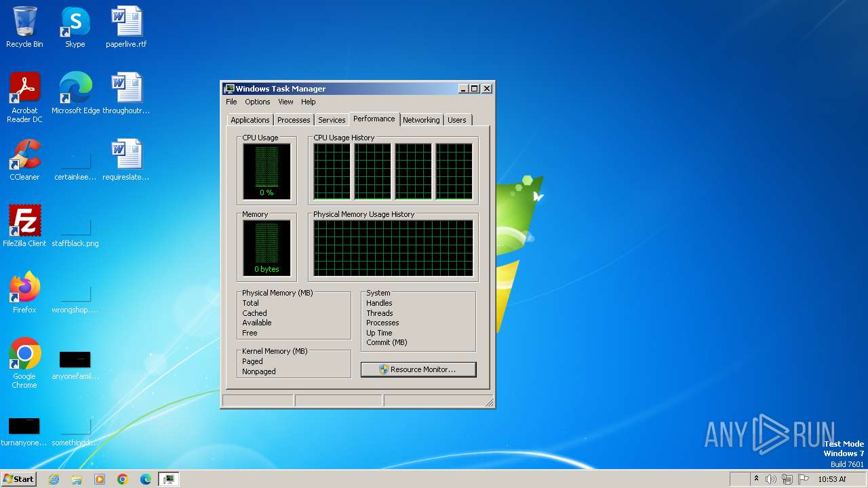Minimize the Windows Task Manager window
The width and height of the screenshot is (868, 488).
(463, 89)
